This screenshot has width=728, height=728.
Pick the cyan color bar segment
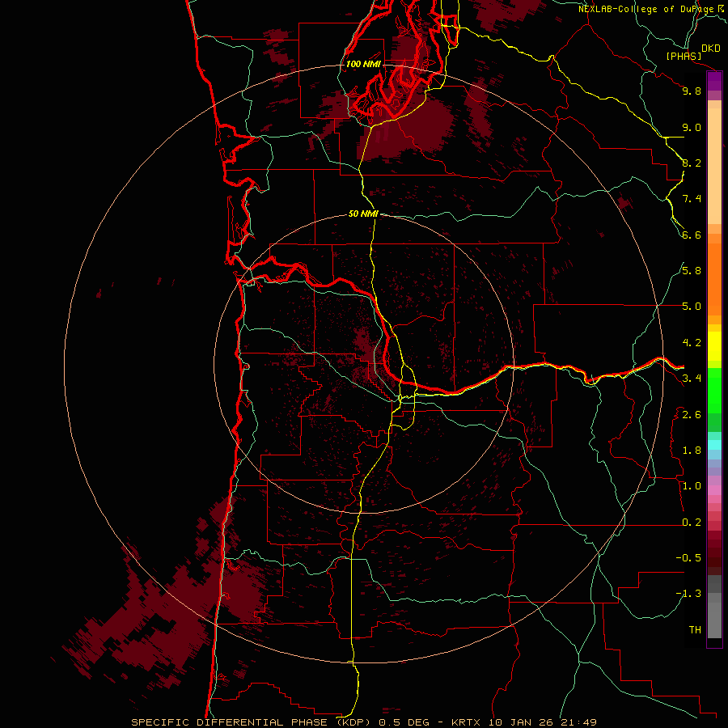[x=714, y=445]
